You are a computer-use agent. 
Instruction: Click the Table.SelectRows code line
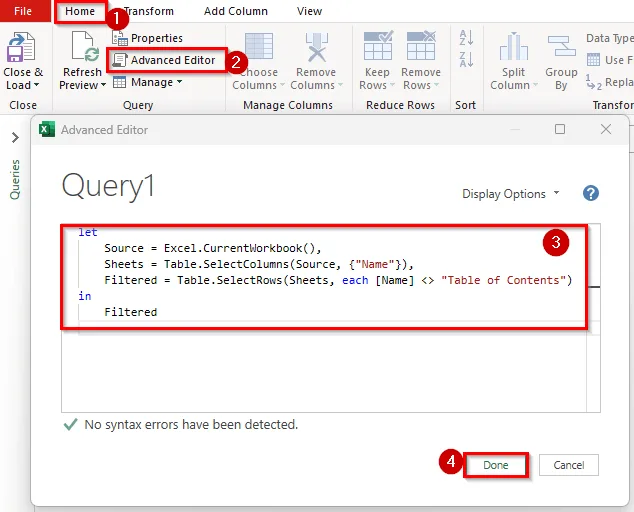click(338, 280)
